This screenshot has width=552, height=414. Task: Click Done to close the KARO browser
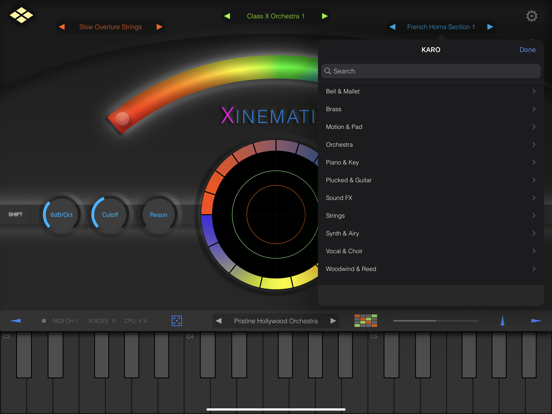pyautogui.click(x=527, y=50)
